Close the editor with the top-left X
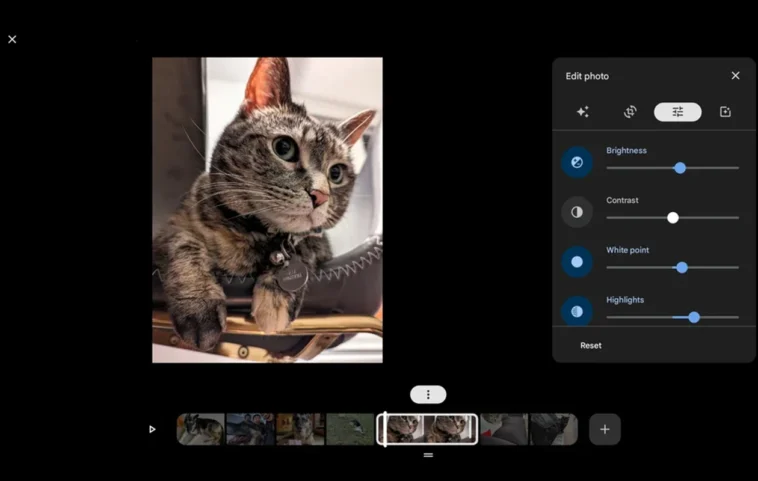This screenshot has height=481, width=758. 12,39
